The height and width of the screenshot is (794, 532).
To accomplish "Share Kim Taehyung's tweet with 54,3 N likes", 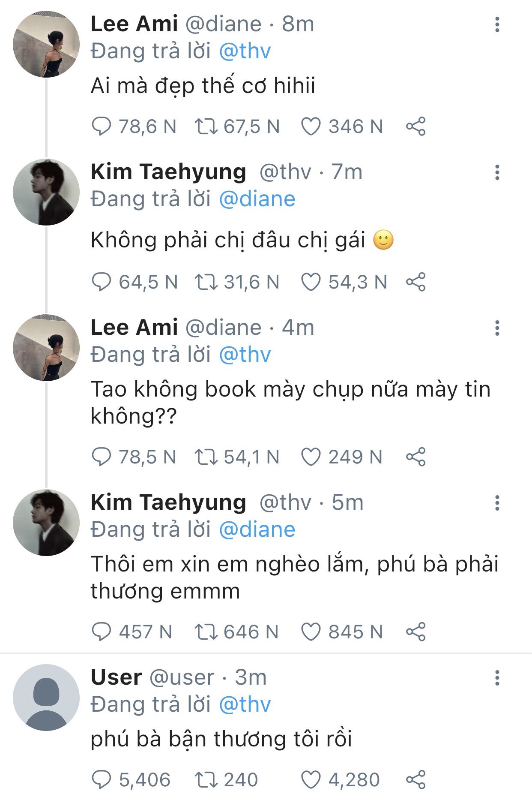I will (415, 282).
